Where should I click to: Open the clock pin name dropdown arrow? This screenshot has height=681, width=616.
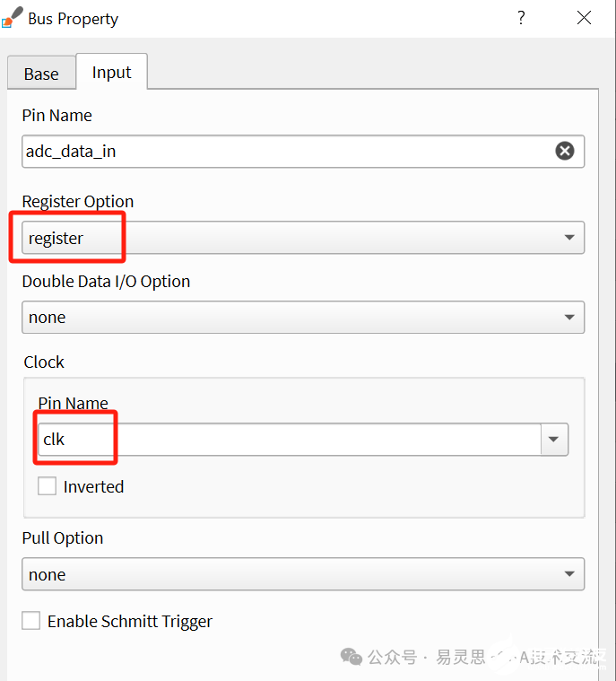pos(553,440)
